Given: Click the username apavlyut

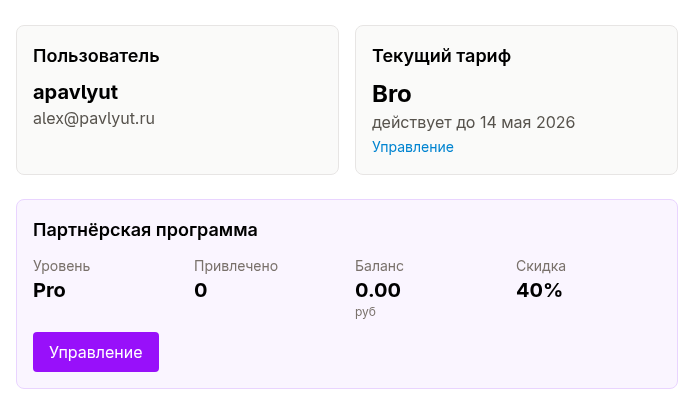Looking at the screenshot, I should [76, 92].
